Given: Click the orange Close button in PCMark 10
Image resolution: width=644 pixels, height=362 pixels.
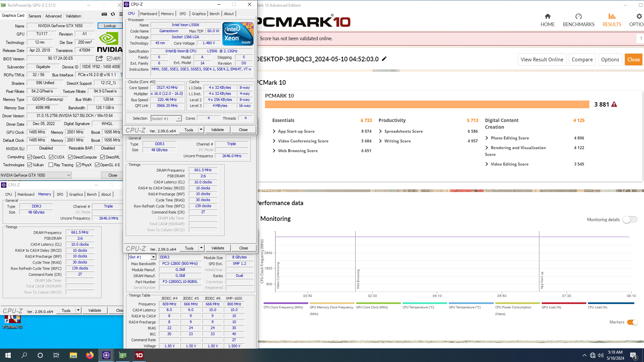Looking at the screenshot, I should [634, 59].
